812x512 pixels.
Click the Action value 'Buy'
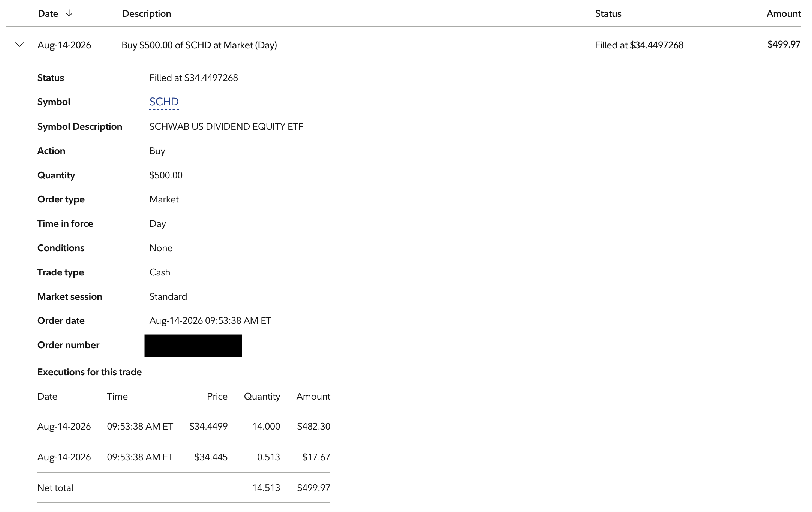coord(157,151)
